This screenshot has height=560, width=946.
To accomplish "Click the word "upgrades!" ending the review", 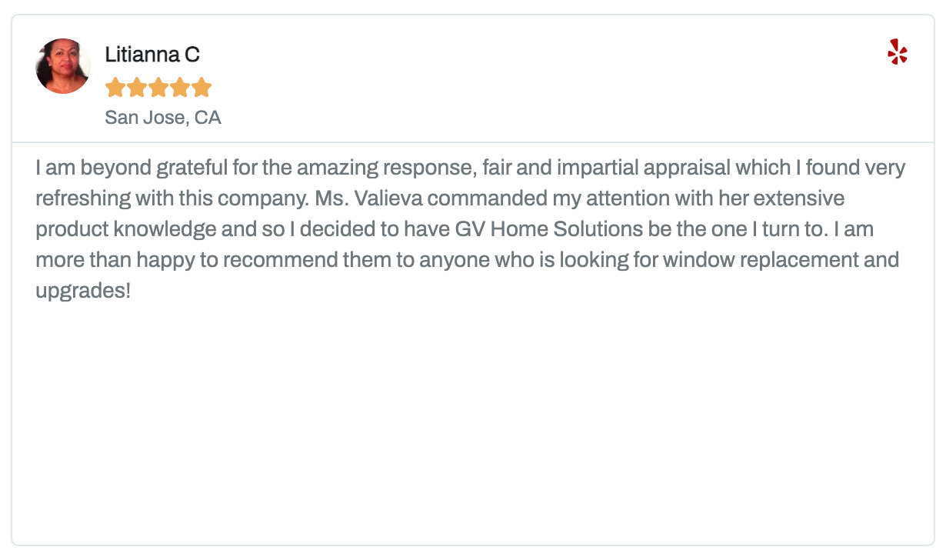I will 83,291.
